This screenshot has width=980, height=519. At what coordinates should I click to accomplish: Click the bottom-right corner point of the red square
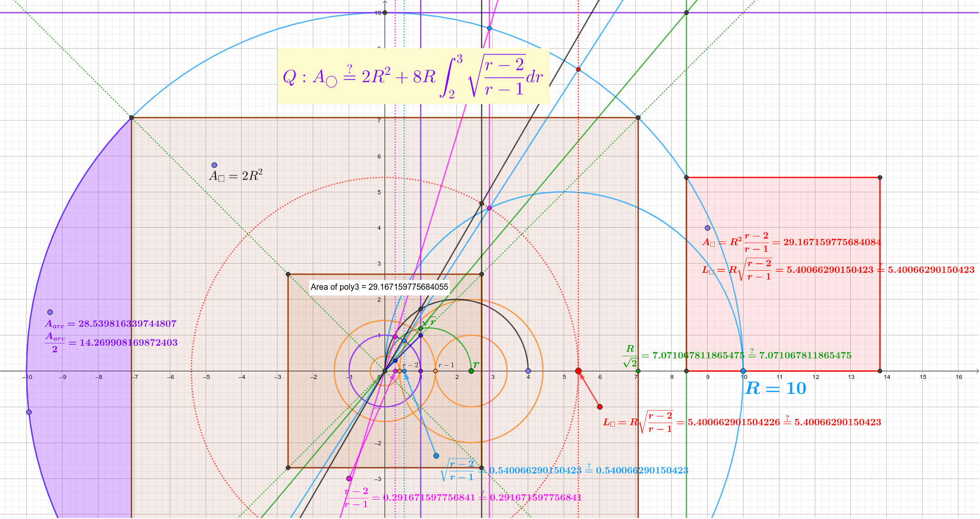point(880,371)
